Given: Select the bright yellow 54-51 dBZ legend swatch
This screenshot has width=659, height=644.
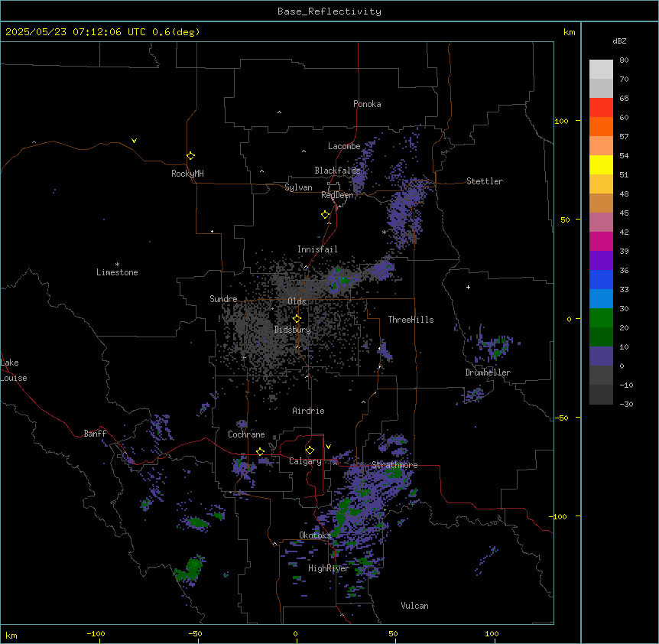Looking at the screenshot, I should tap(601, 164).
